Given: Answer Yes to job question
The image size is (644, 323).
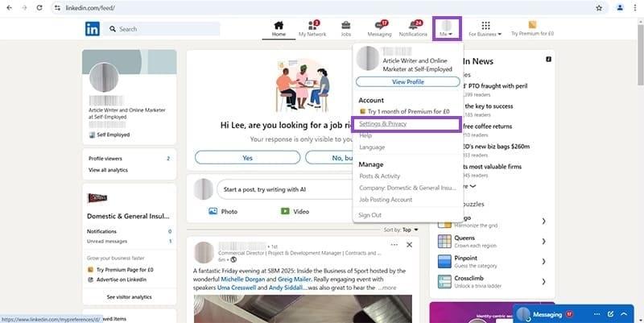Looking at the screenshot, I should (248, 158).
